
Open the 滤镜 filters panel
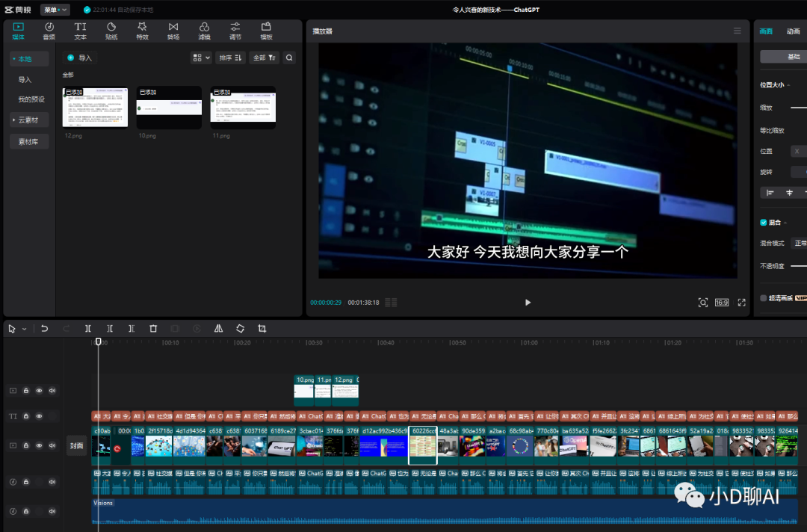204,31
